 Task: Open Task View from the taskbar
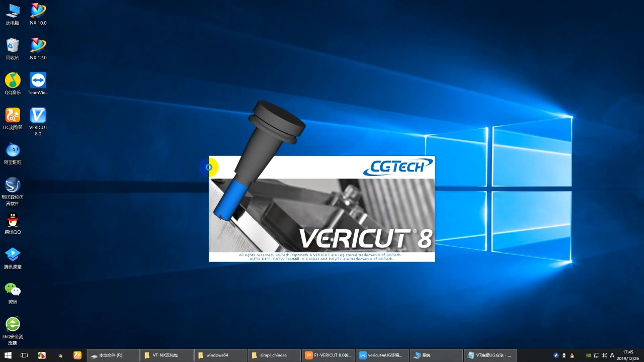(25, 355)
